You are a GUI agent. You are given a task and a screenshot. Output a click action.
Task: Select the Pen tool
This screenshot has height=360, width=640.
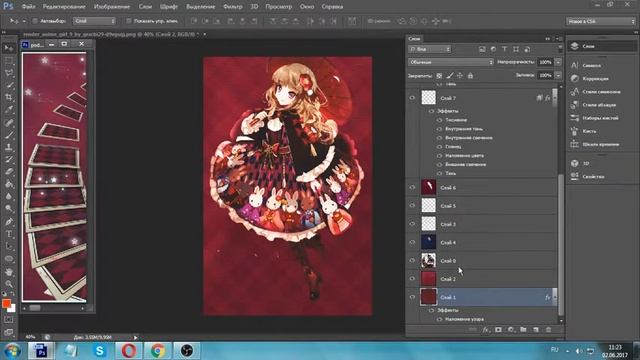(x=9, y=222)
